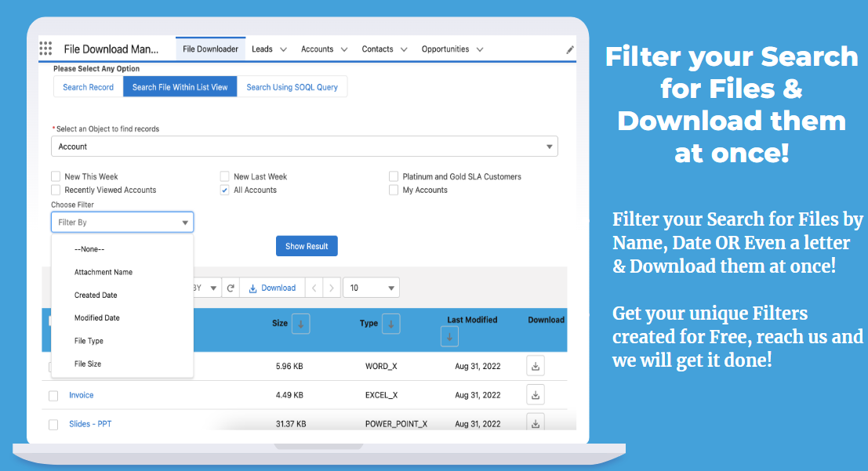This screenshot has height=471, width=868.
Task: Sort by Size using arrow icon
Action: [x=300, y=323]
